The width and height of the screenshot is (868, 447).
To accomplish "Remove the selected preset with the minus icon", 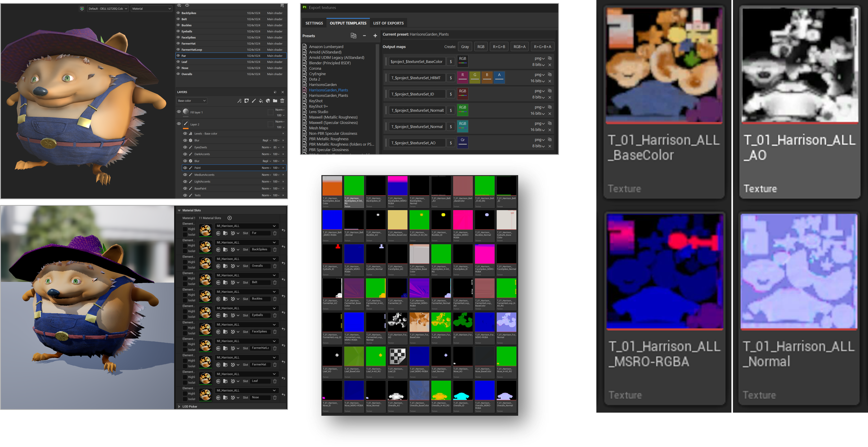I will pos(364,36).
